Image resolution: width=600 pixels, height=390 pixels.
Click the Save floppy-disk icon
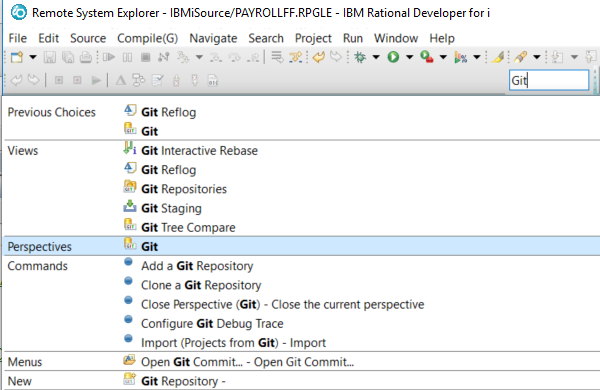click(50, 57)
